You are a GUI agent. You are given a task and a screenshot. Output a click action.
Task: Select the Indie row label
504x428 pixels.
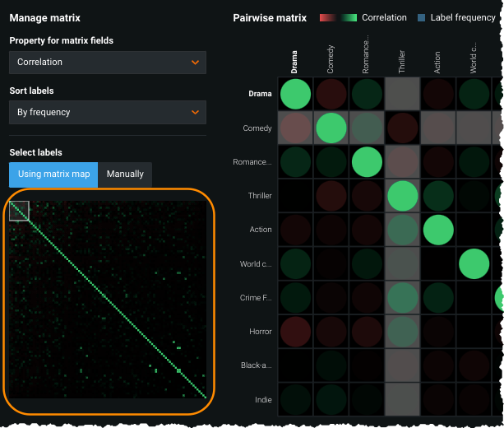point(263,400)
